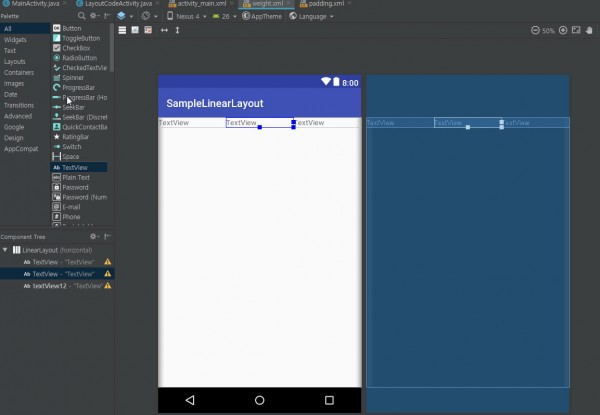Click the clear weight toolbar icon
The image size is (600, 415).
148,30
